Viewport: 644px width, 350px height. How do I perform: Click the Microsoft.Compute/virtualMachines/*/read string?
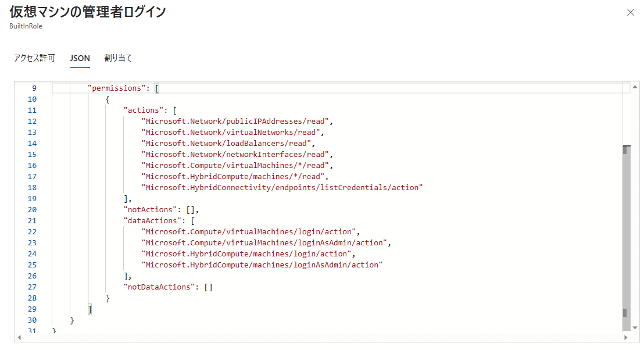(x=235, y=166)
